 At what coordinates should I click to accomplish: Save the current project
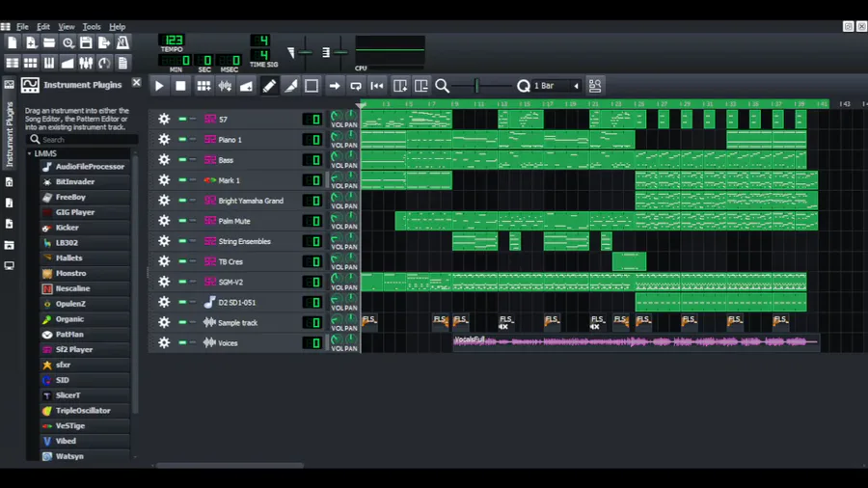86,42
